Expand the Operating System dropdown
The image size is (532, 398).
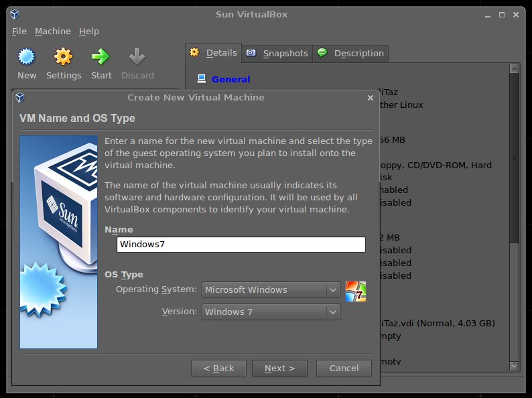click(271, 290)
